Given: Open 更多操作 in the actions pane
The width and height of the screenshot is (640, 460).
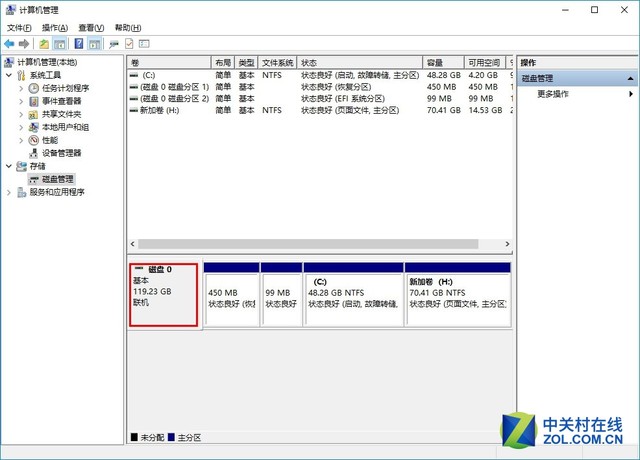Looking at the screenshot, I should [x=553, y=94].
